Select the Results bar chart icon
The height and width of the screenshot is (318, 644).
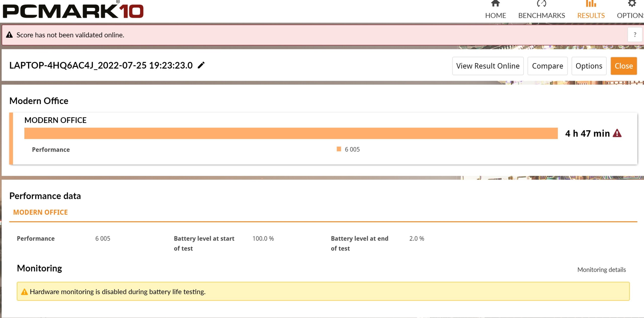point(591,3)
